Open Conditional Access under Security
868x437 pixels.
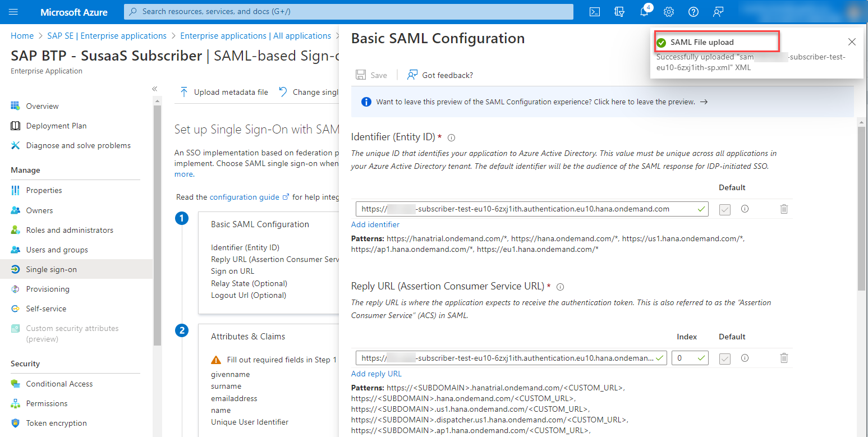pos(59,384)
